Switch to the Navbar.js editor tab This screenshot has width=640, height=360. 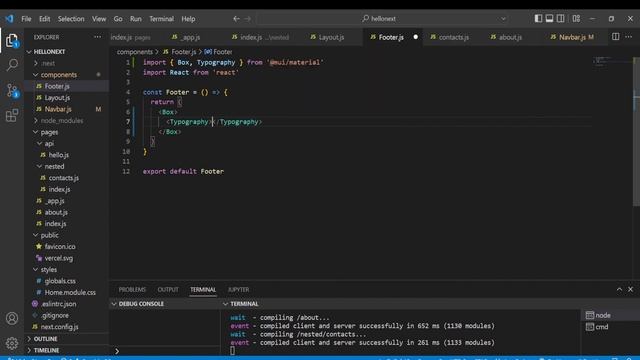click(572, 37)
